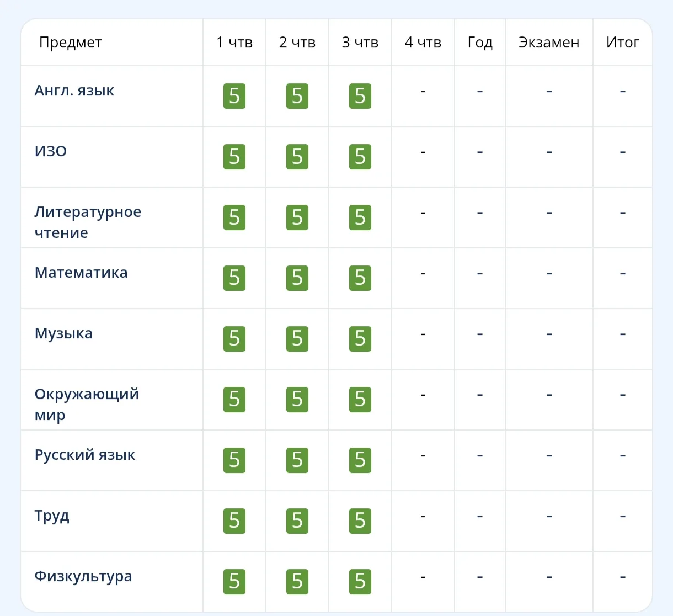673x616 pixels.
Task: Click the Музыка subject name
Action: (63, 333)
